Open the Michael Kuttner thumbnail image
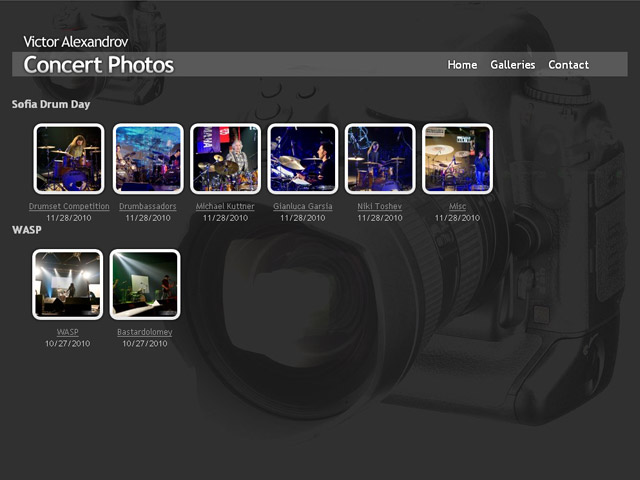This screenshot has height=480, width=640. click(x=225, y=159)
